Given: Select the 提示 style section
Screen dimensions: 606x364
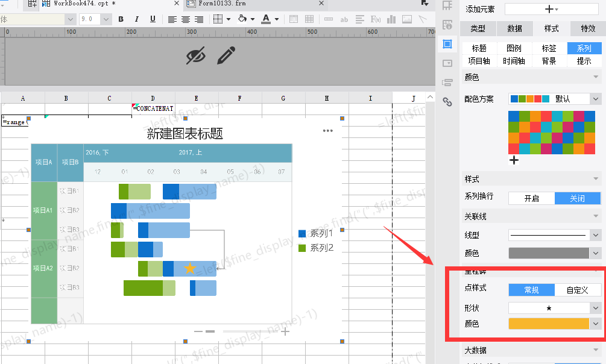Looking at the screenshot, I should click(584, 61).
